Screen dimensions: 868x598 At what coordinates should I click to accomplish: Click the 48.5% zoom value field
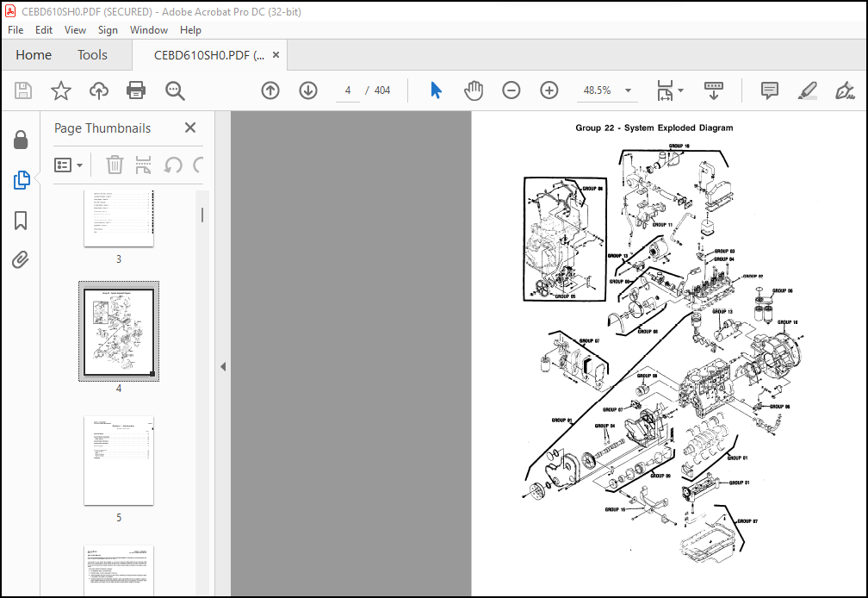point(597,90)
